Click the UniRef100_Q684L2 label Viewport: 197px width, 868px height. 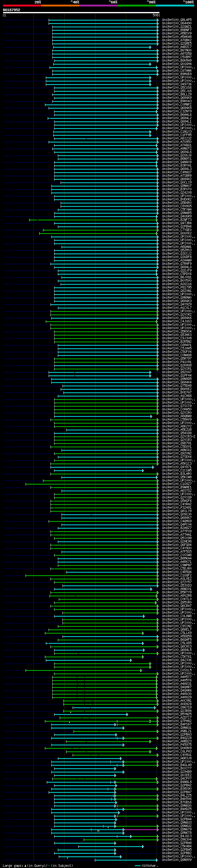coord(177,118)
